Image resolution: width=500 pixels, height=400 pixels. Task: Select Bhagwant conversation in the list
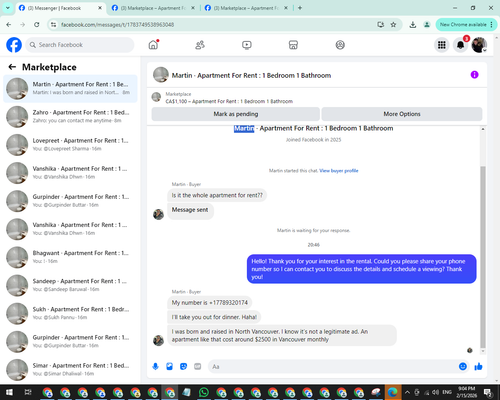[70, 257]
